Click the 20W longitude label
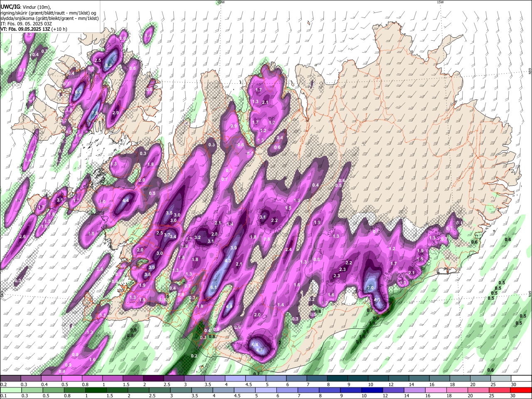The height and width of the screenshot is (399, 532). pyautogui.click(x=221, y=2)
